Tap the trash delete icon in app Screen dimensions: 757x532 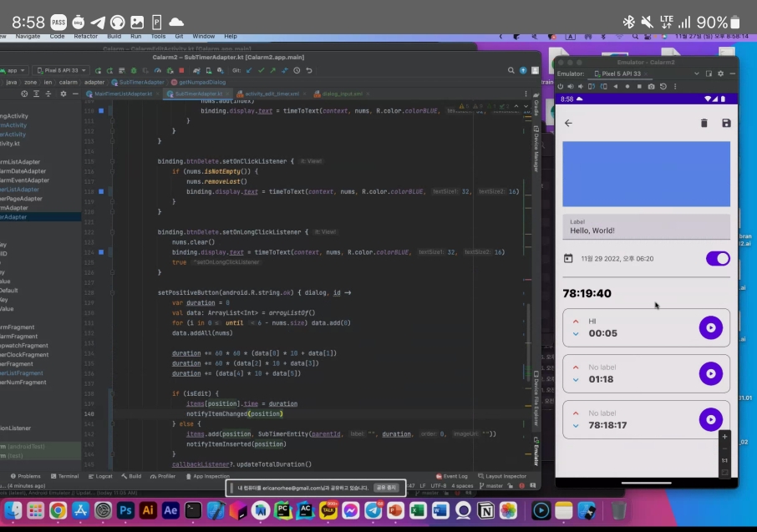point(704,123)
